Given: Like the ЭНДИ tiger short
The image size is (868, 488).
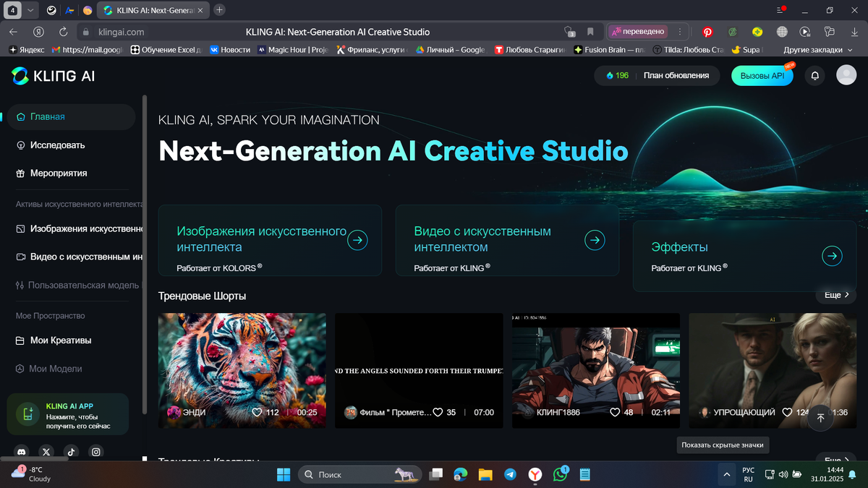Looking at the screenshot, I should 258,412.
